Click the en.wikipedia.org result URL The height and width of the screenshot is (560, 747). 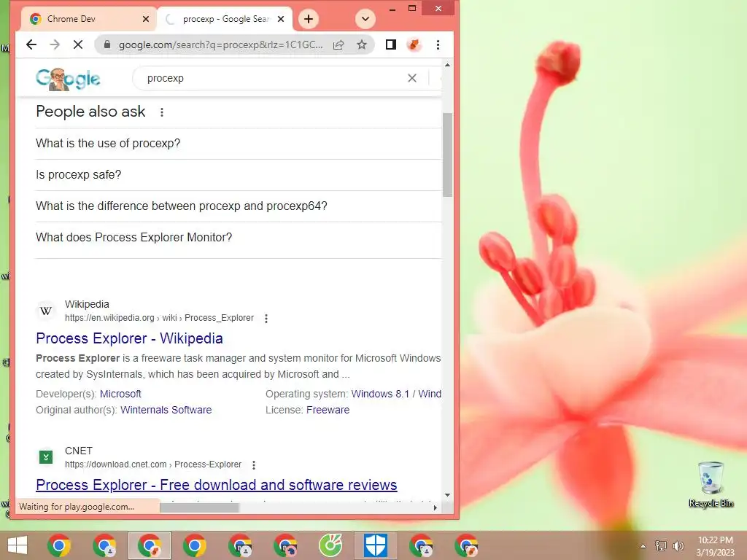click(159, 318)
